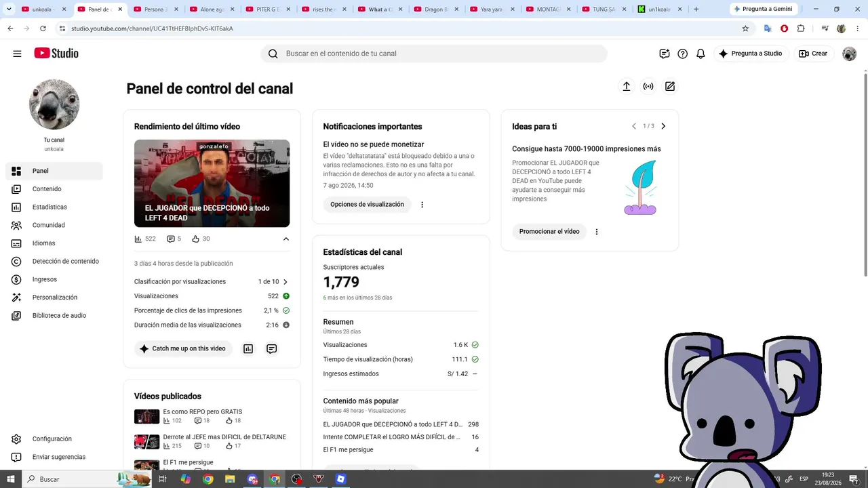Open Personalización in the sidebar
Screen dimensions: 868x488
click(54, 298)
